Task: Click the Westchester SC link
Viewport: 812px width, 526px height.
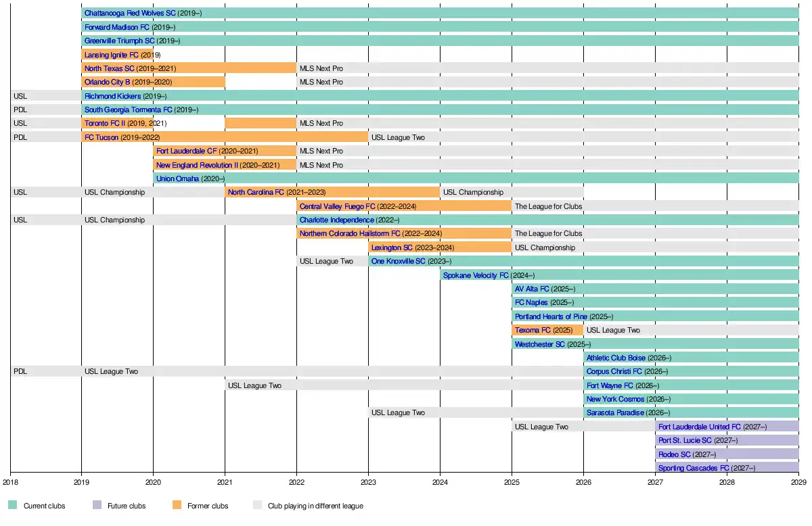Action: coord(540,344)
